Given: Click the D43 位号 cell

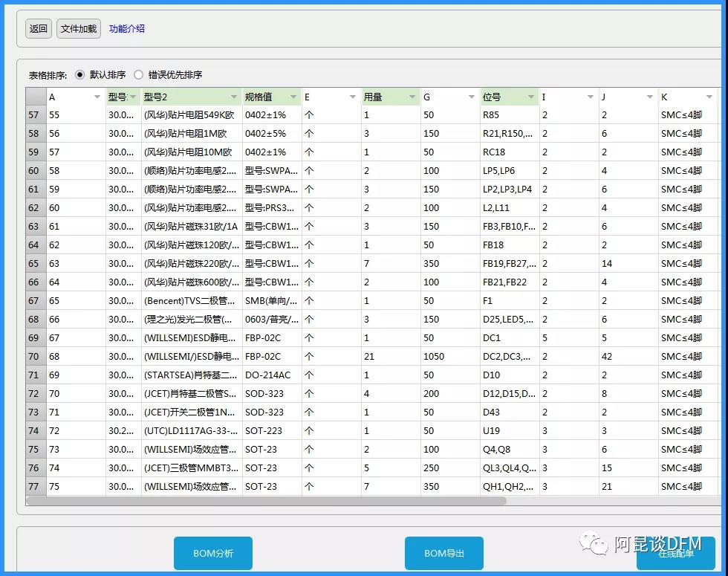Looking at the screenshot, I should pyautogui.click(x=510, y=412).
